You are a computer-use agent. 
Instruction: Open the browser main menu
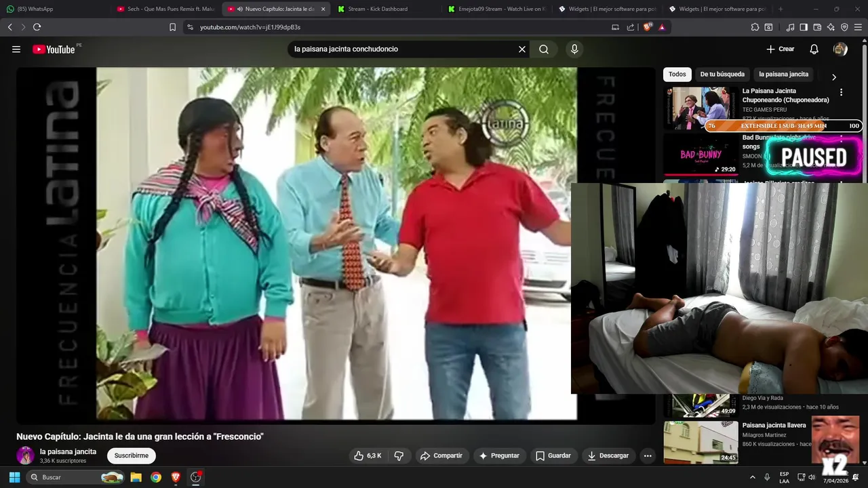(858, 27)
